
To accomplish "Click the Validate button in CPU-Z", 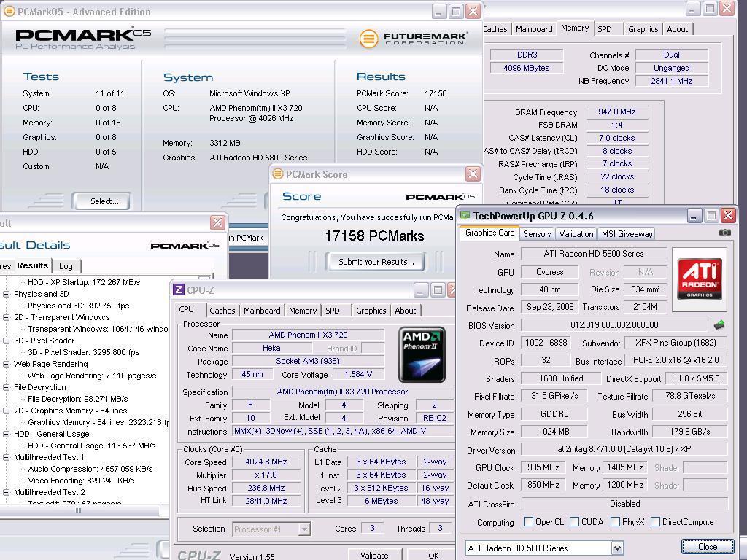I will click(x=374, y=555).
